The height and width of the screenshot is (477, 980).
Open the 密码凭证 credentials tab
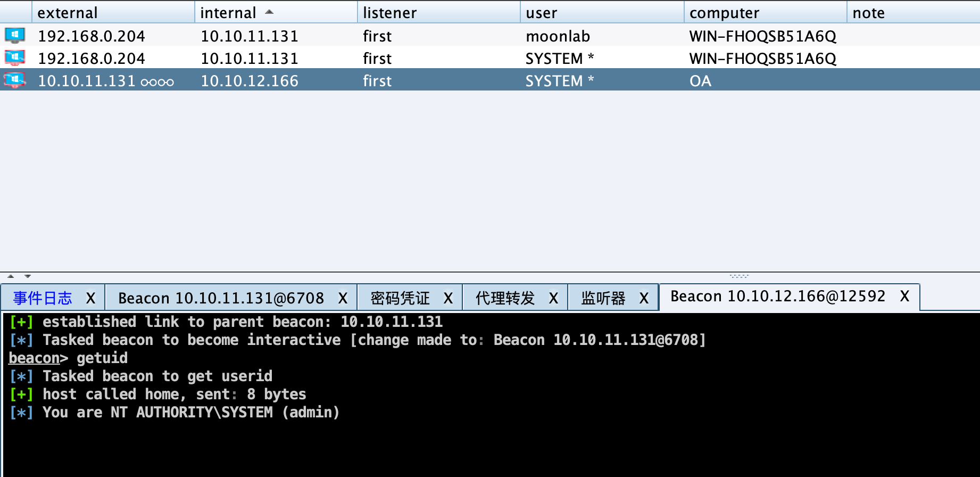tap(400, 298)
